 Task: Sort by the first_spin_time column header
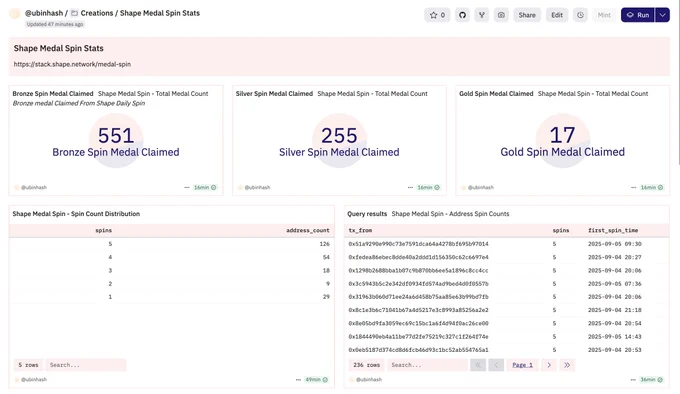click(613, 231)
